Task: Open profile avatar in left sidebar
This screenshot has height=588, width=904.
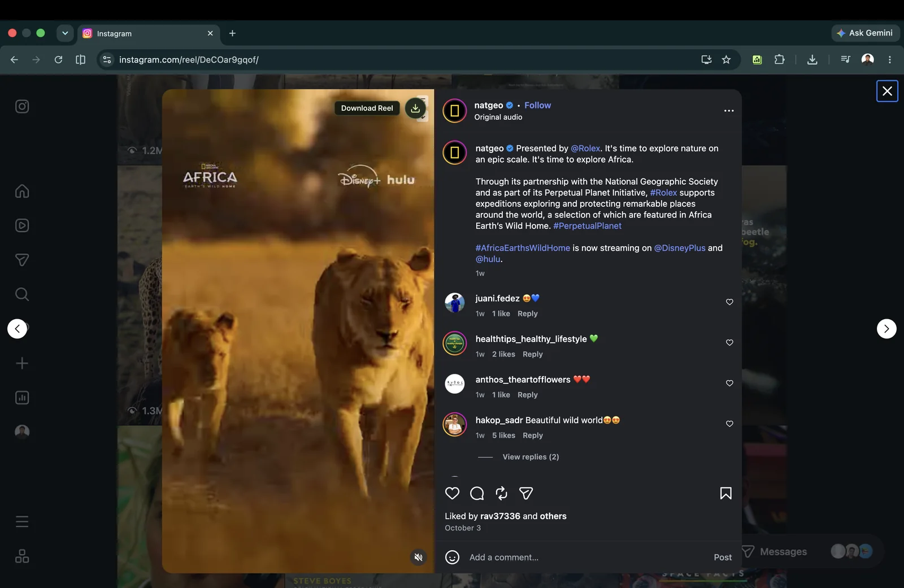Action: [22, 432]
